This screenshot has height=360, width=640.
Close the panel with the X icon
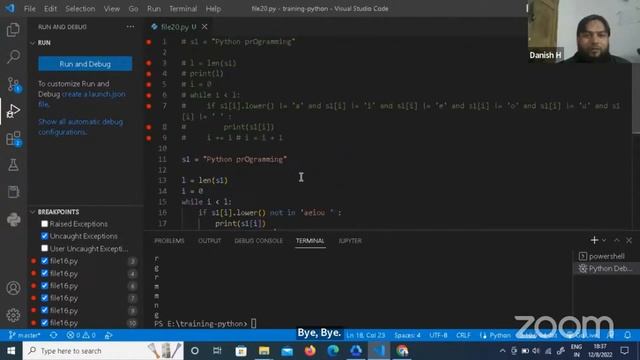(629, 240)
